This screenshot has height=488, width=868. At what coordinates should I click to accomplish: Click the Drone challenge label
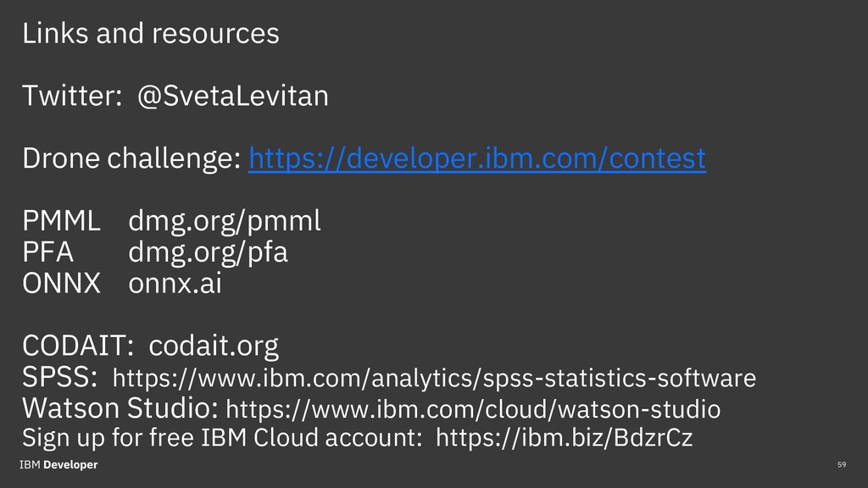pos(131,158)
